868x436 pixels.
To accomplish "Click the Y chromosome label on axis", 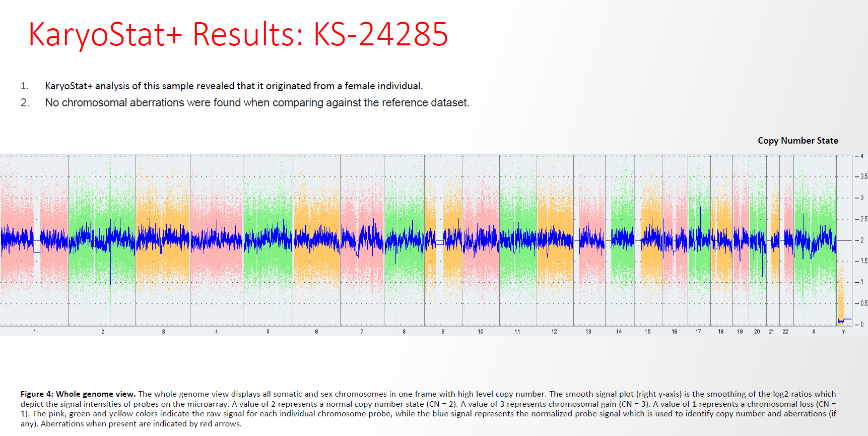I will click(x=843, y=332).
